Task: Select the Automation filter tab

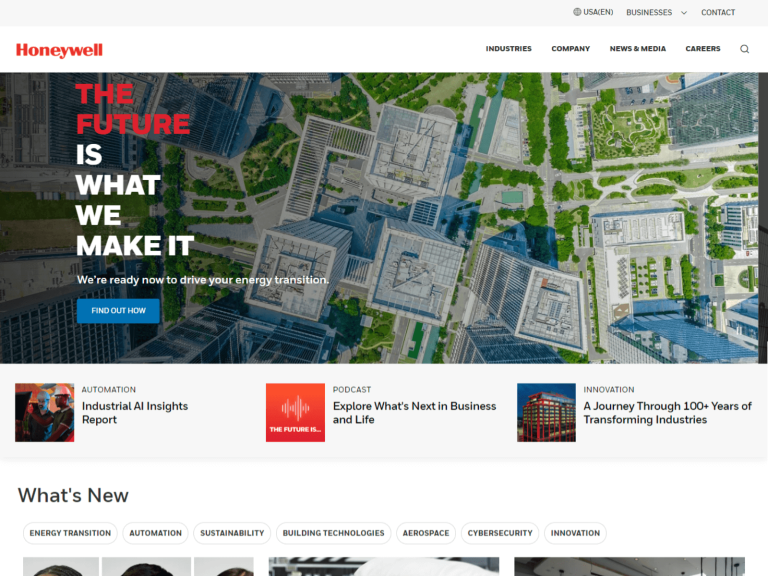Action: pos(155,533)
